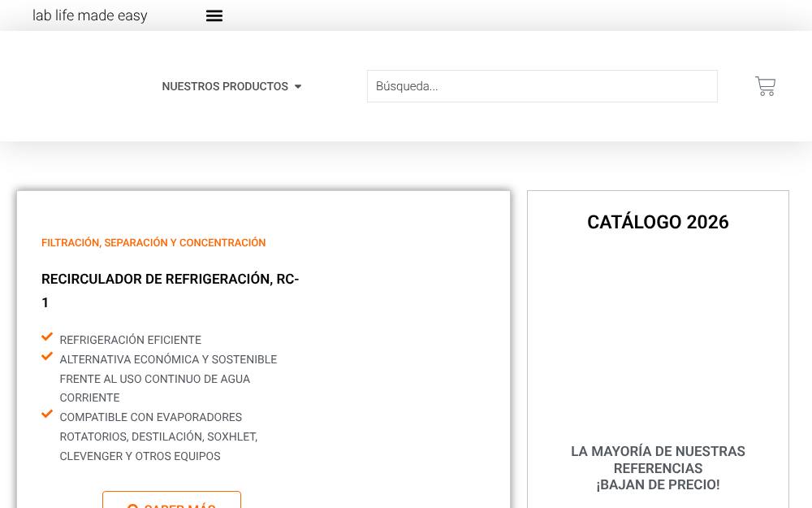Click the '¡BAJAN DE PRECIO!' text

pos(658,484)
